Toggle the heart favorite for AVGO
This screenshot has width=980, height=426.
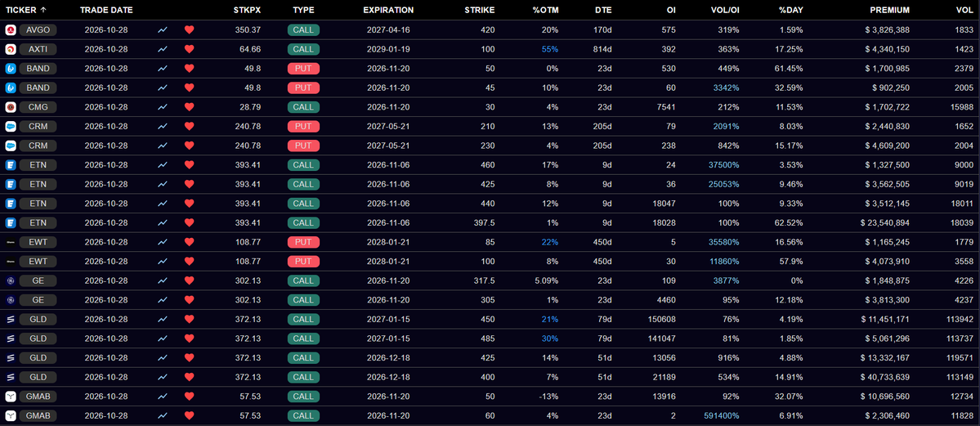coord(190,29)
